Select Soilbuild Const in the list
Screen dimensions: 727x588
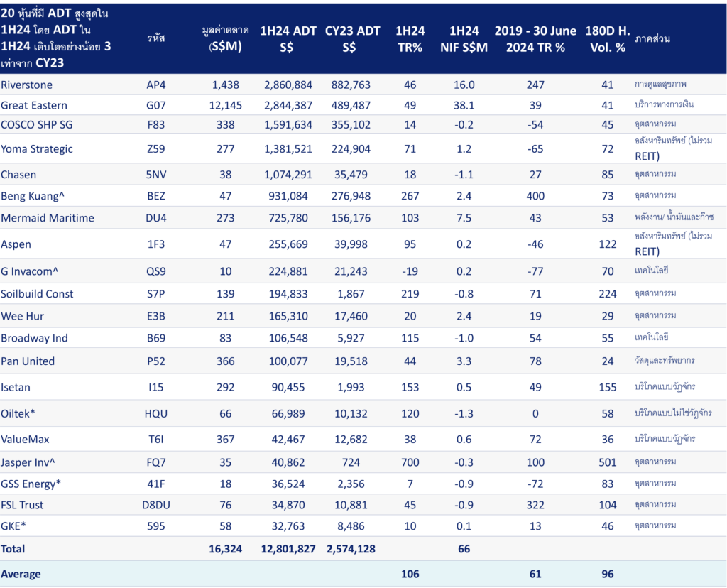click(37, 294)
